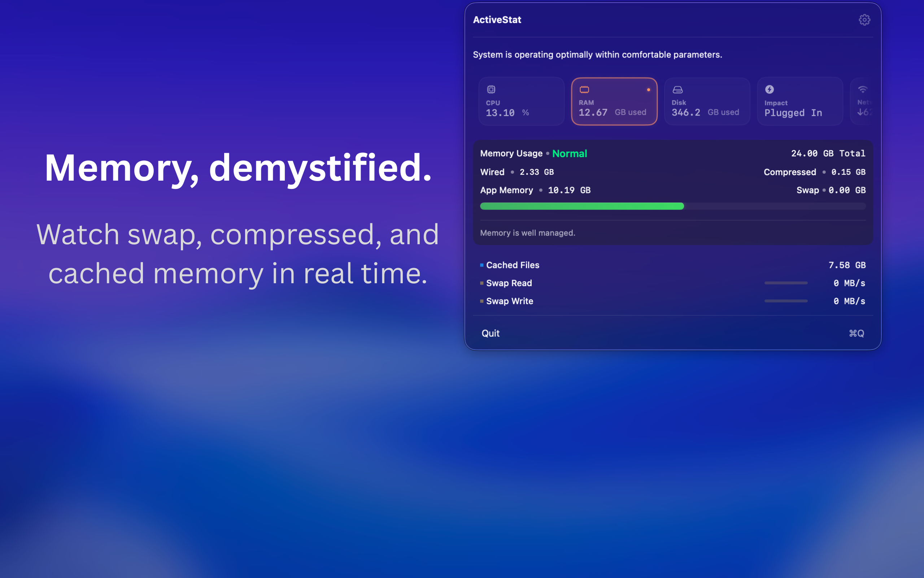Click the orange dot on RAM card

pos(648,90)
